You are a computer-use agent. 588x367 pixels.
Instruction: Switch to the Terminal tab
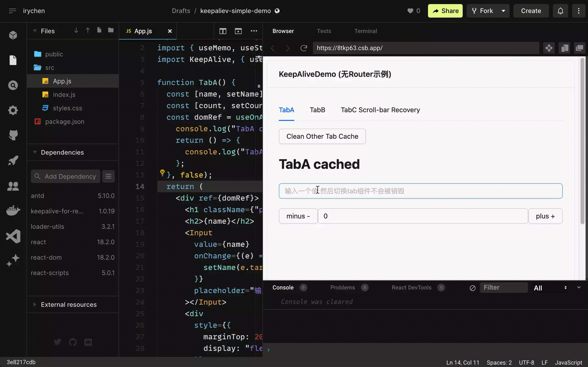click(365, 31)
